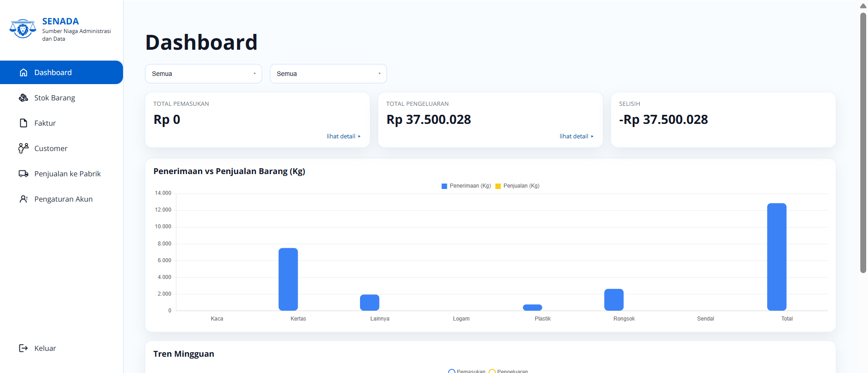Click the Faktur document icon

tap(24, 123)
